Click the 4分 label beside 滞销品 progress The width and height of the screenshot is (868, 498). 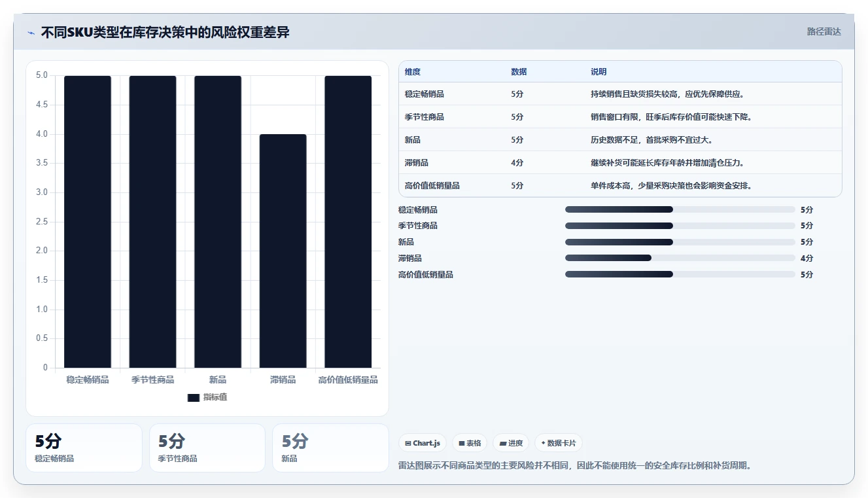click(x=807, y=258)
